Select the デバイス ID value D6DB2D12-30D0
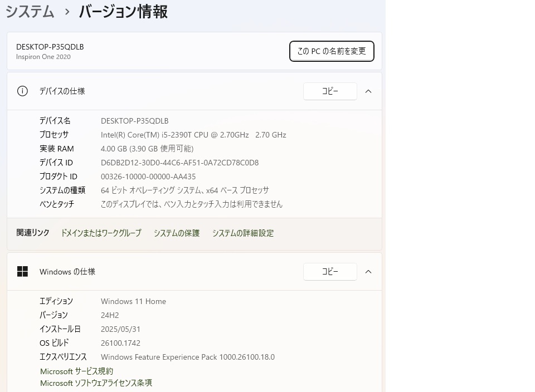This screenshot has width=535, height=392. click(x=179, y=163)
